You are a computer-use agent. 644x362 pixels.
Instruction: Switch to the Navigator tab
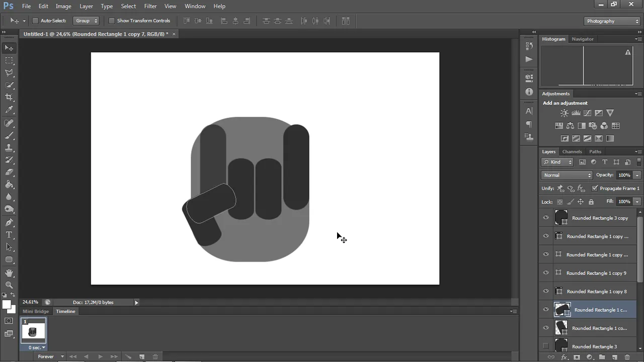[583, 39]
